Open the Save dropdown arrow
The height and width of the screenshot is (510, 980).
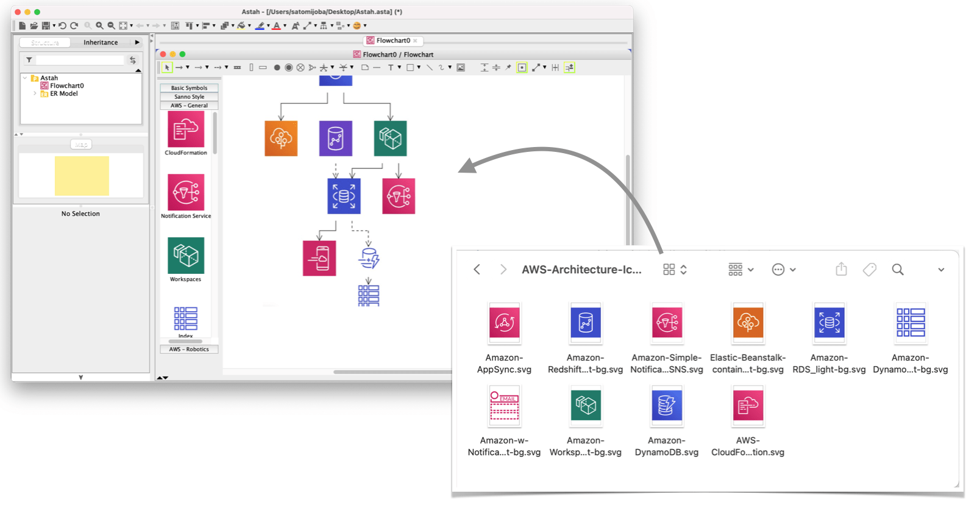tap(54, 26)
